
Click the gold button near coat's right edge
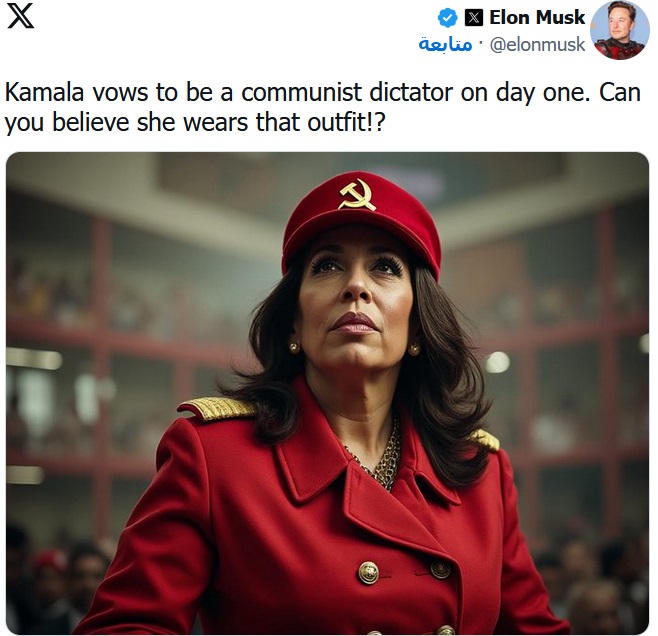(x=440, y=569)
